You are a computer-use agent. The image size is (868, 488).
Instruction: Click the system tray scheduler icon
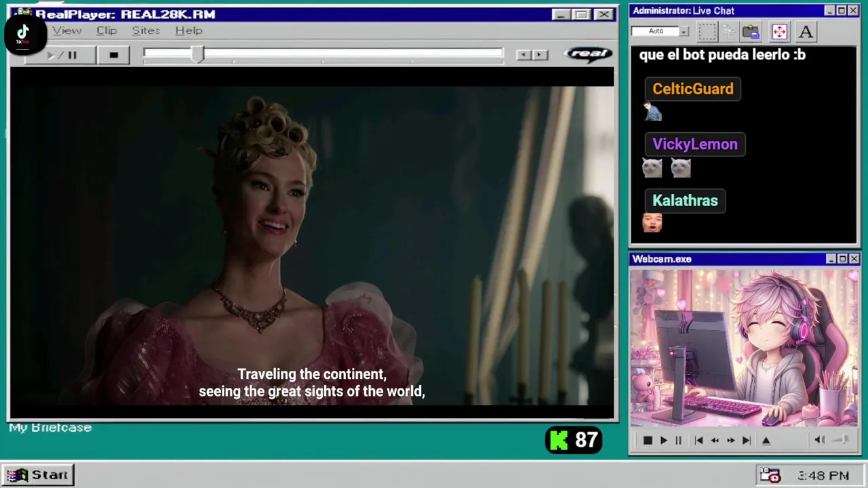tap(770, 475)
